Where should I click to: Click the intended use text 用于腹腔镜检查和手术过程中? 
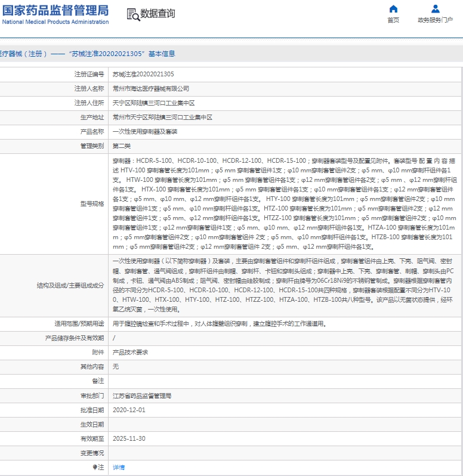click(x=150, y=324)
